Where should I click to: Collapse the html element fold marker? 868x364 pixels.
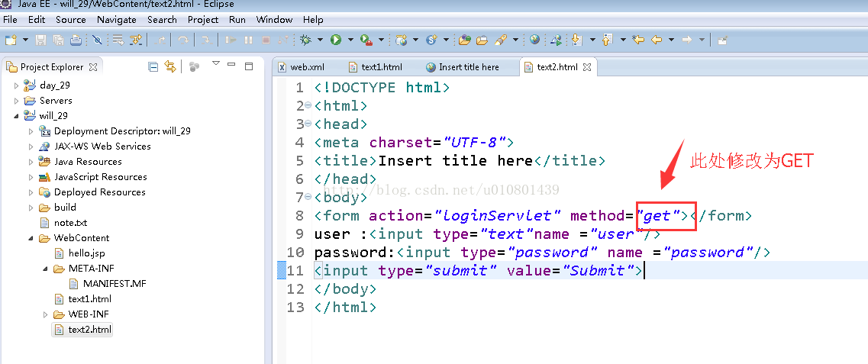[x=308, y=105]
